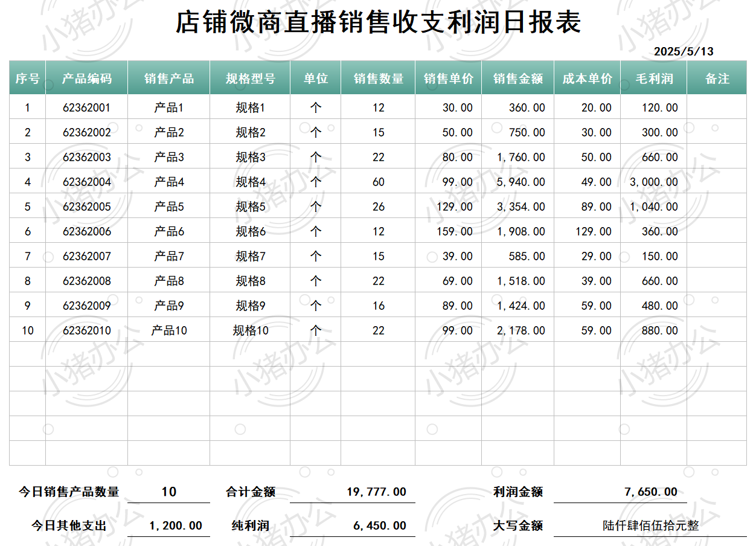
Task: Select the 规格5 cell
Action: pos(250,207)
